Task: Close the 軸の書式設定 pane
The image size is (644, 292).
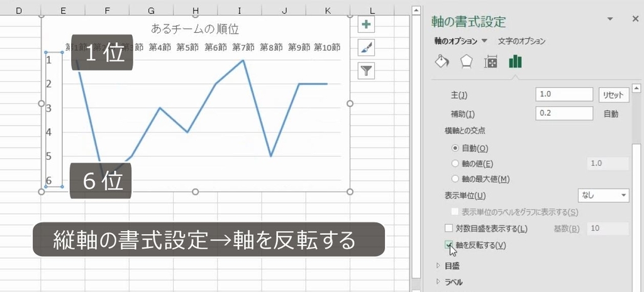Action: 635,19
